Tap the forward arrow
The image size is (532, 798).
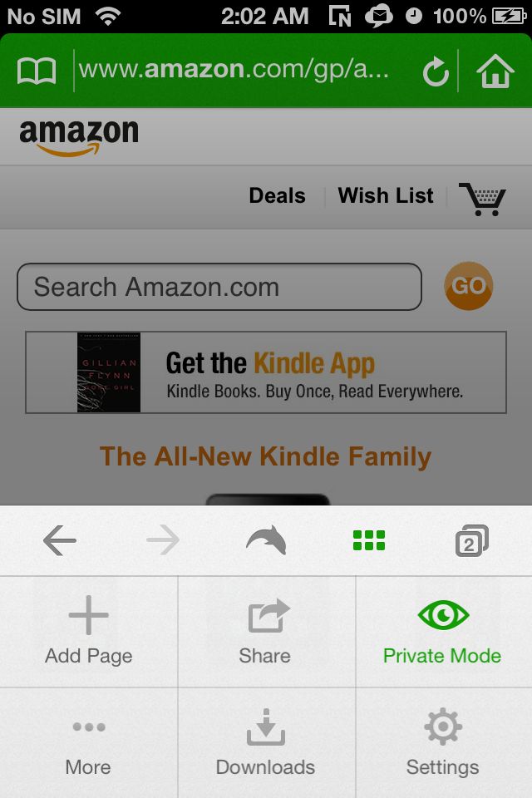coord(163,540)
